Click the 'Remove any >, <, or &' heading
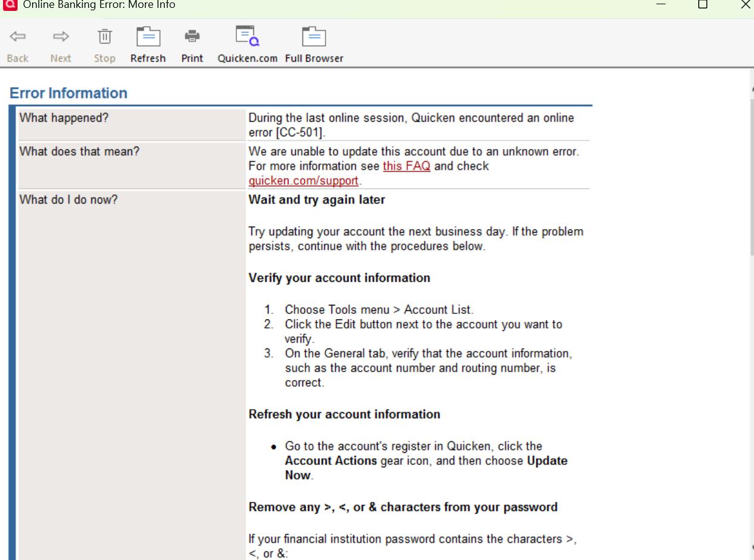The image size is (754, 560). pos(403,507)
